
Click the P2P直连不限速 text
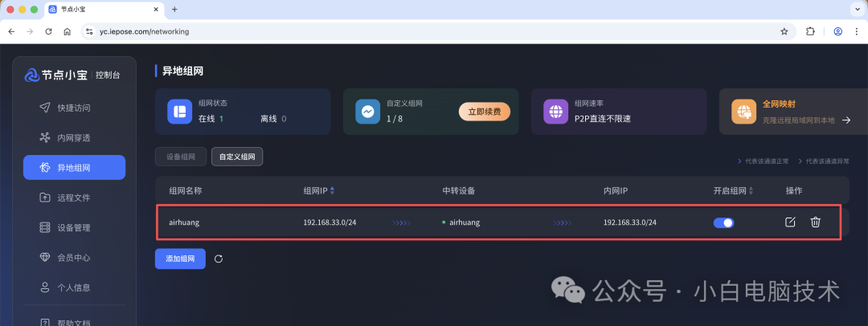pyautogui.click(x=603, y=119)
